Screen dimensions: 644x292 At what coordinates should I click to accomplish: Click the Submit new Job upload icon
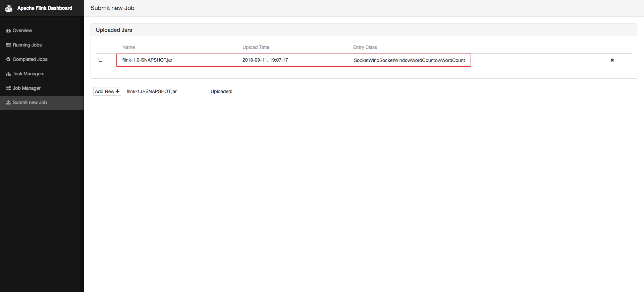[x=8, y=102]
